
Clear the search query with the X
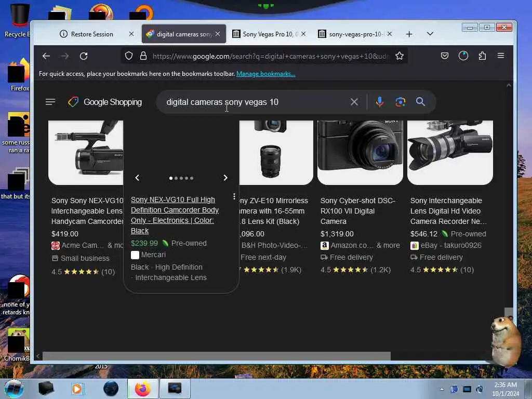[354, 102]
